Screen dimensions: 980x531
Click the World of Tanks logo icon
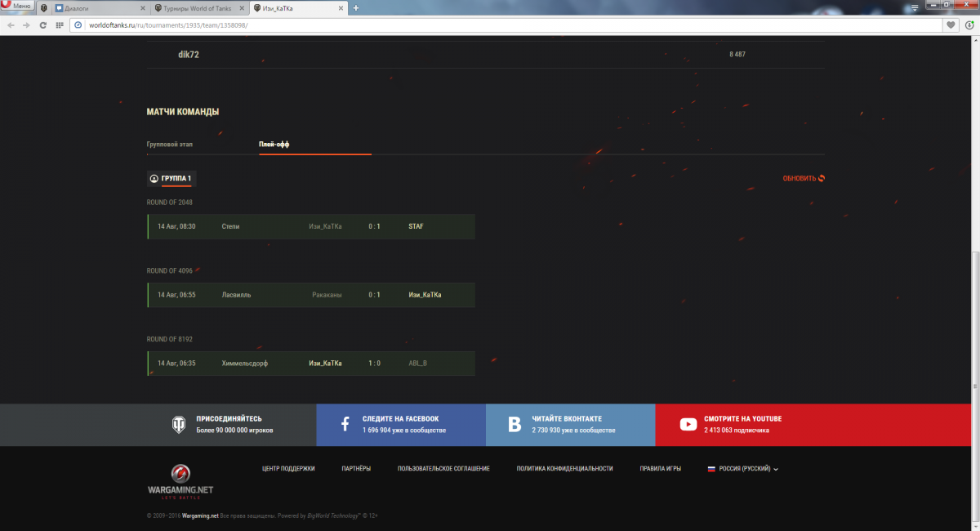pyautogui.click(x=178, y=424)
